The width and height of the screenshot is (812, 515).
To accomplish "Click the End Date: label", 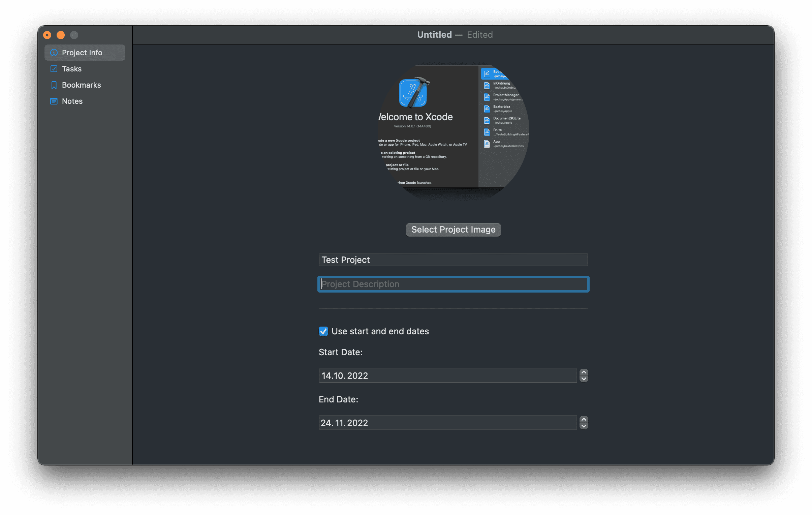I will click(339, 400).
